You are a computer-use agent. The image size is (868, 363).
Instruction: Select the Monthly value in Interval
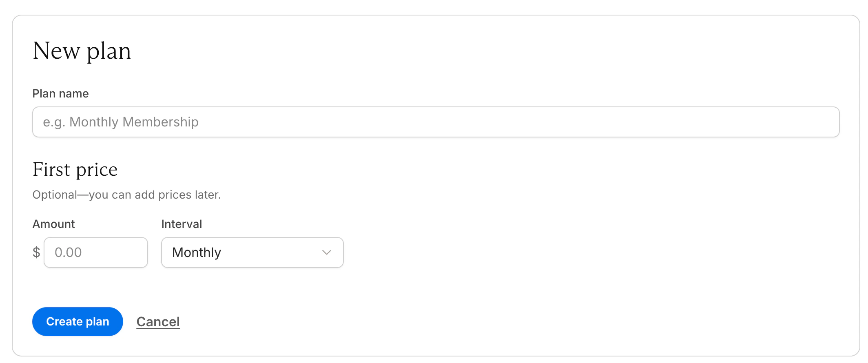point(252,252)
